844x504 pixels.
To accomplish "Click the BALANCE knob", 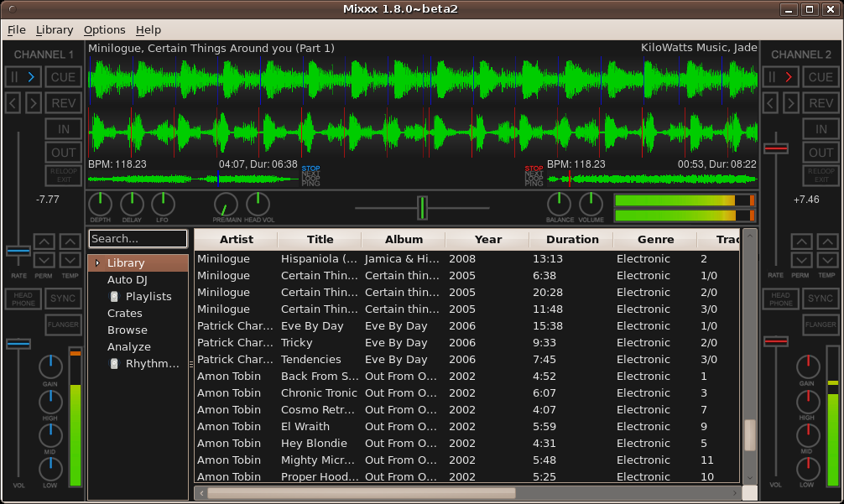I will (x=560, y=205).
